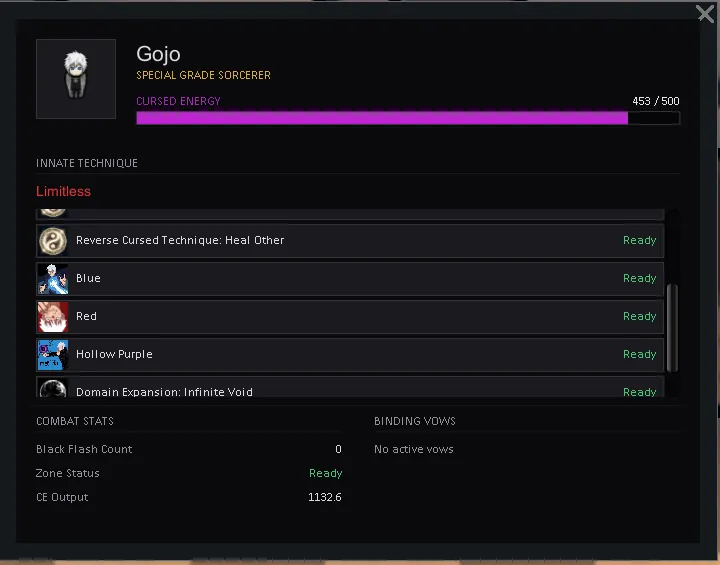Close the character panel with X
The height and width of the screenshot is (565, 720).
click(705, 13)
